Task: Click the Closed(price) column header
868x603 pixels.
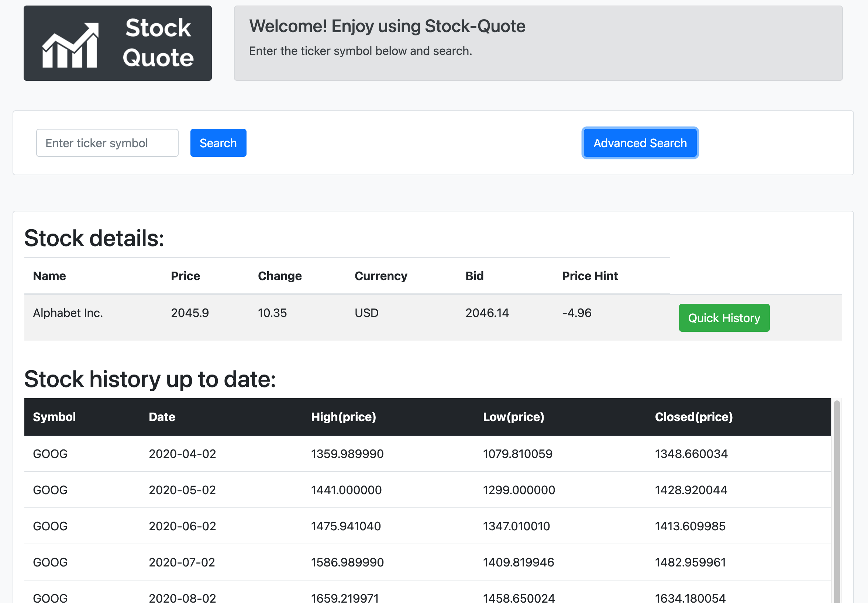Action: point(693,417)
